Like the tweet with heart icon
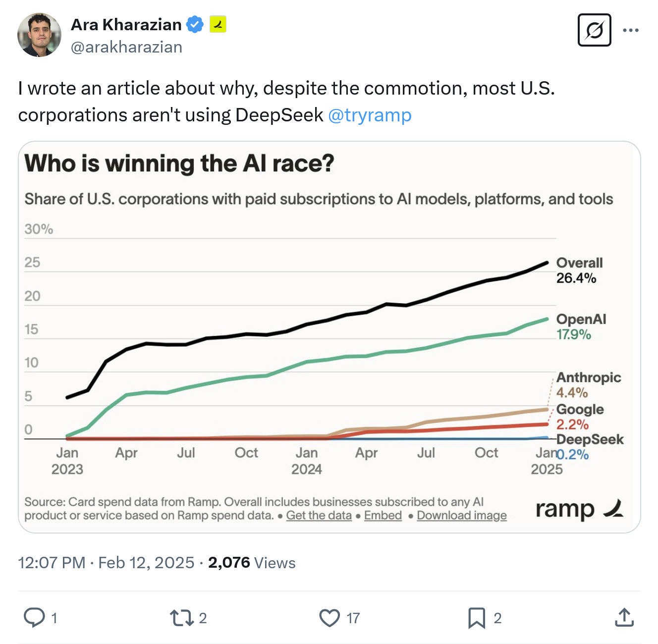 (329, 618)
